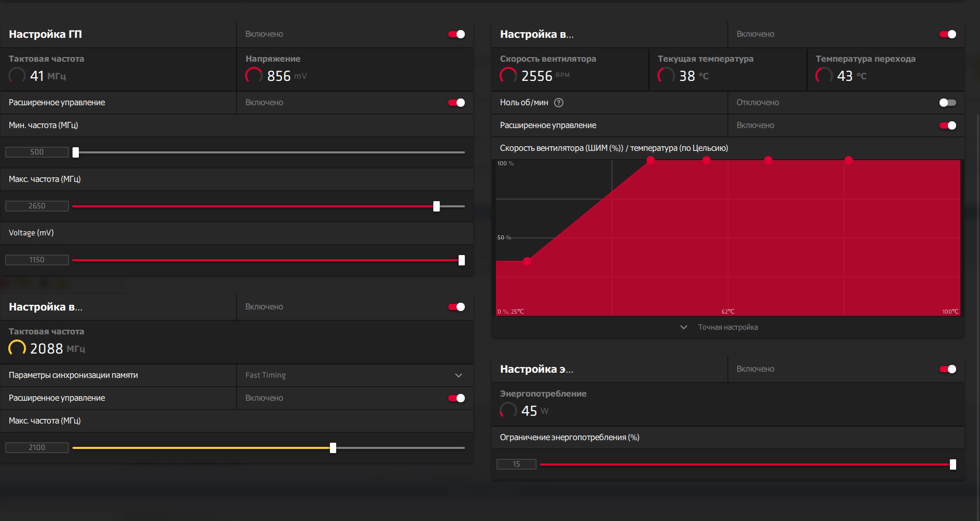Click the Макс. частота GPU slider handle at 2650
The height and width of the screenshot is (521, 980).
pyautogui.click(x=436, y=206)
